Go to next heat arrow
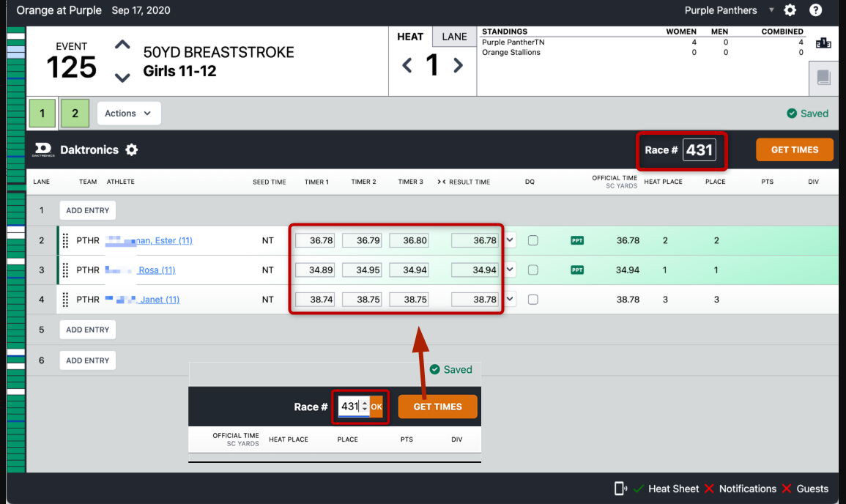This screenshot has height=504, width=846. (459, 65)
